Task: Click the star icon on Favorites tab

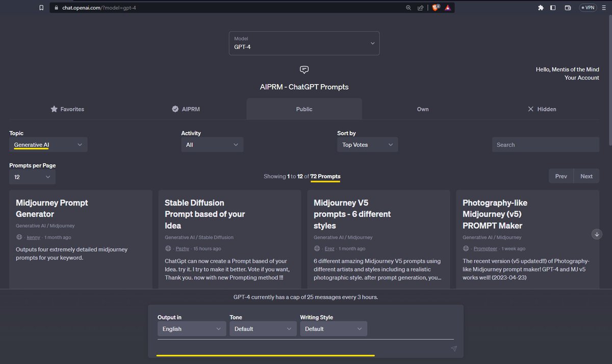Action: click(54, 109)
